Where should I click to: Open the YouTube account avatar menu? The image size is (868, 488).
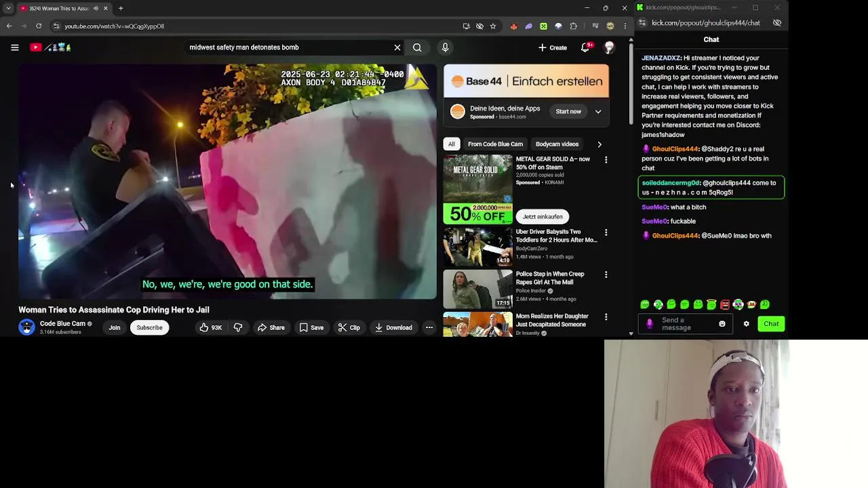point(609,47)
